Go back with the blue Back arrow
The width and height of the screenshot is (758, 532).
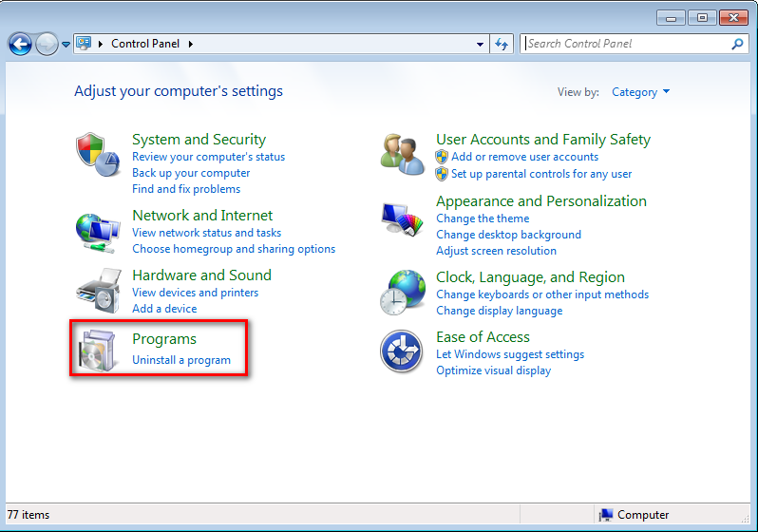[x=20, y=45]
